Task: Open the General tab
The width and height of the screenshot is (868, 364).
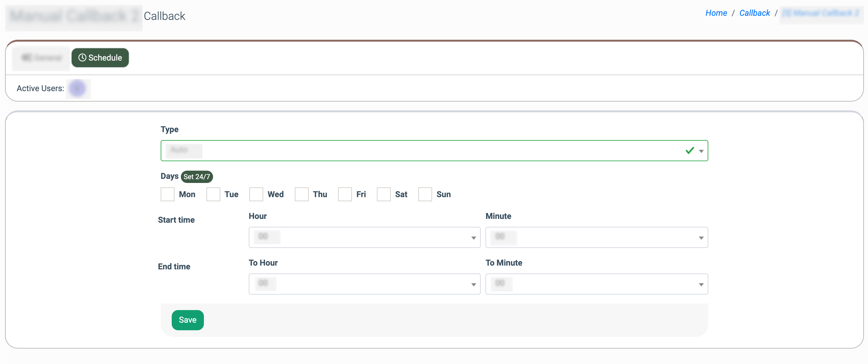Action: click(x=41, y=58)
